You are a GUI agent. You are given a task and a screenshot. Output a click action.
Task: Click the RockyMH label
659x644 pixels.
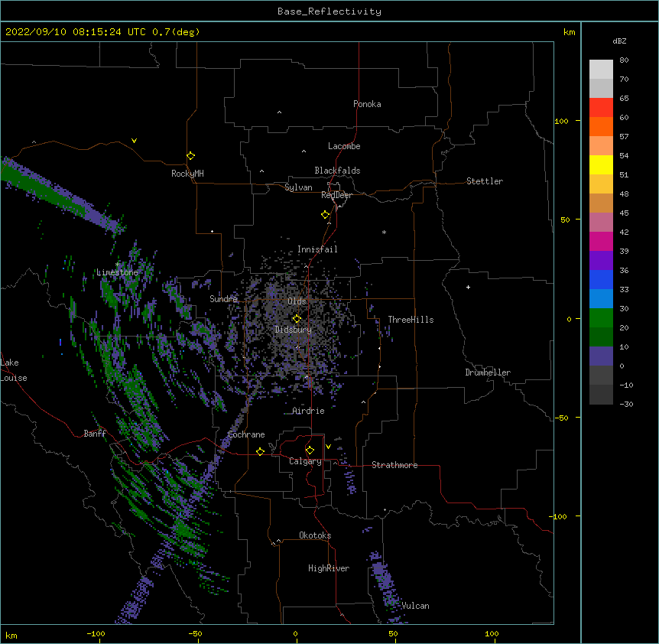187,174
